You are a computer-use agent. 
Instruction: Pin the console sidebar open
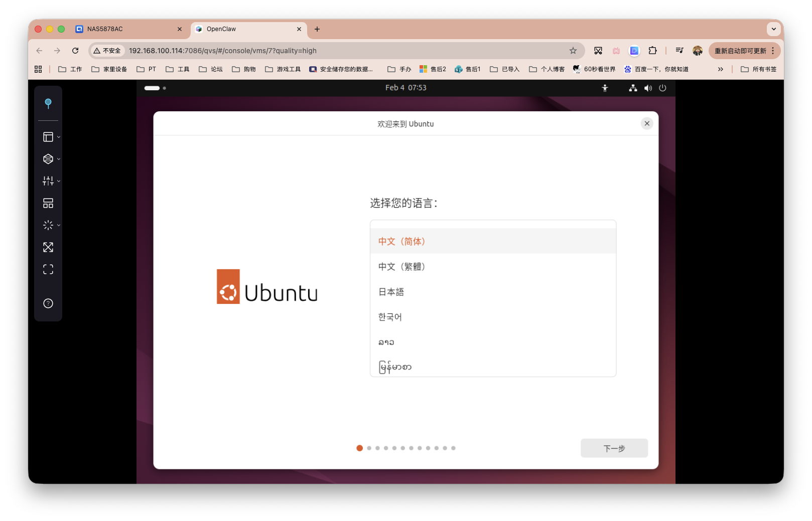tap(48, 104)
